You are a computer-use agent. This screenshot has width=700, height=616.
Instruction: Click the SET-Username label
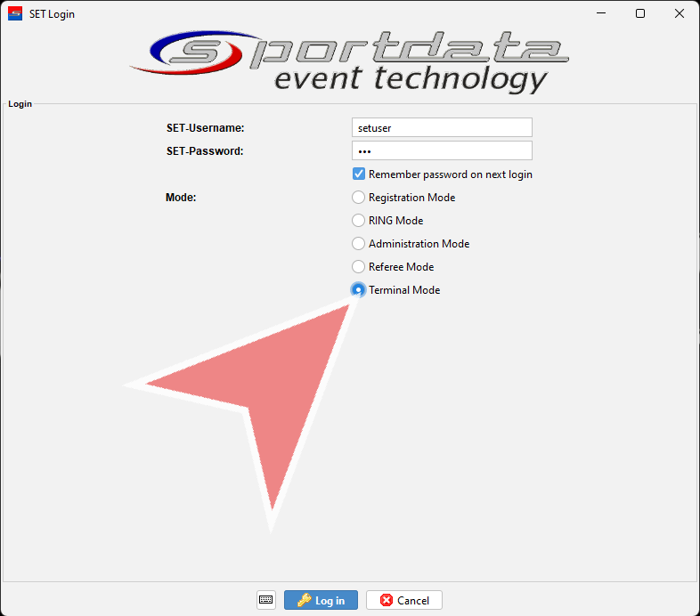click(206, 128)
